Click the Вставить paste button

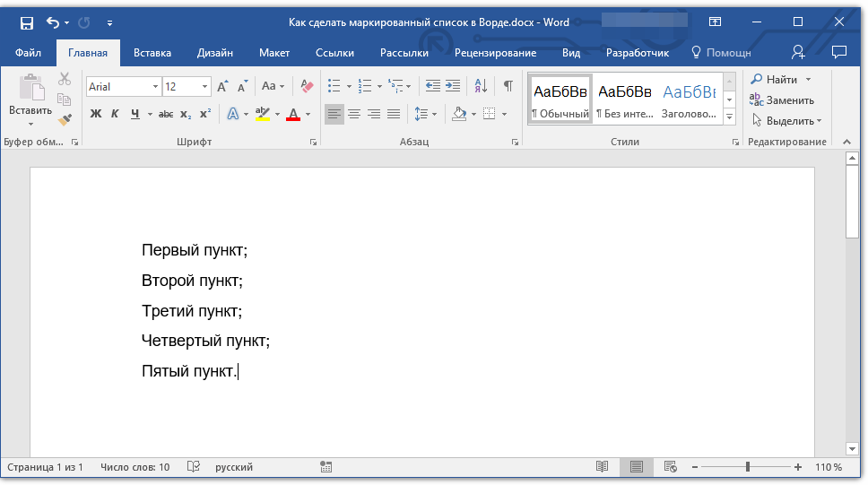(x=30, y=97)
